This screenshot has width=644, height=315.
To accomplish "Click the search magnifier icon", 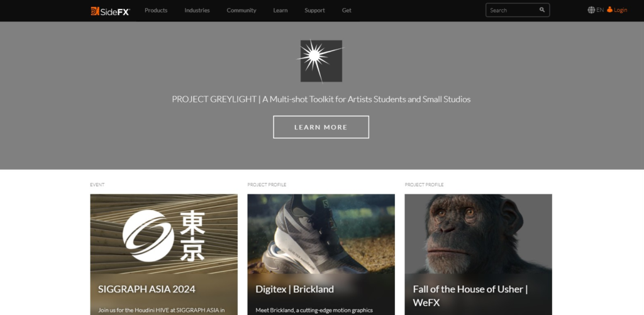I will click(x=542, y=10).
